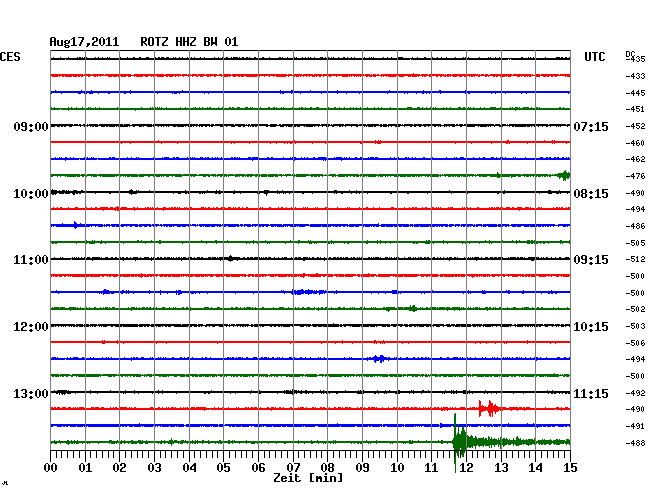Pick the 12:00 local time label
The image size is (650, 494).
coord(31,327)
